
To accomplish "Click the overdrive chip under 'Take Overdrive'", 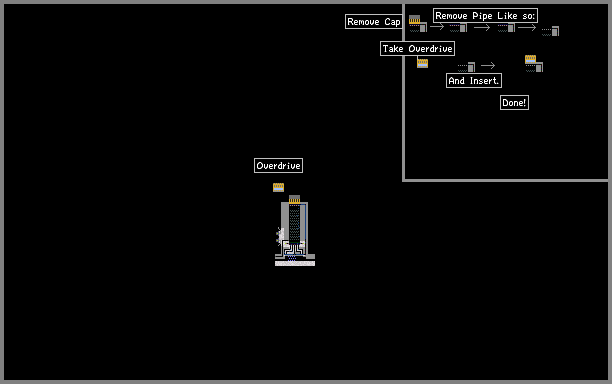I will click(x=422, y=63).
